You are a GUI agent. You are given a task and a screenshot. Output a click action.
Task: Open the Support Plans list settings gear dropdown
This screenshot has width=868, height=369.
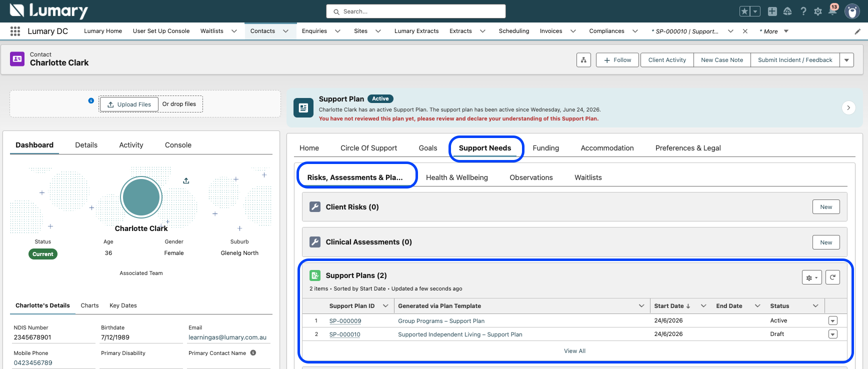tap(812, 277)
